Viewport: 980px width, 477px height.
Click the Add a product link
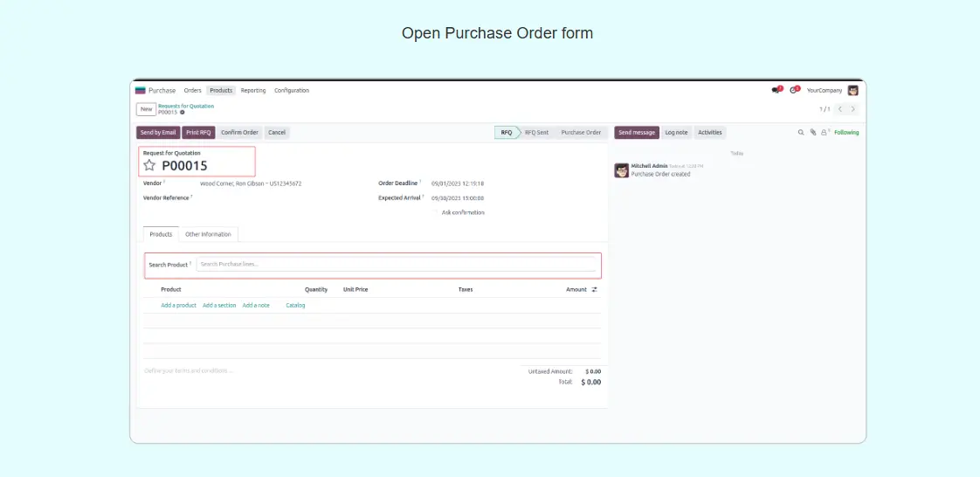(x=178, y=305)
